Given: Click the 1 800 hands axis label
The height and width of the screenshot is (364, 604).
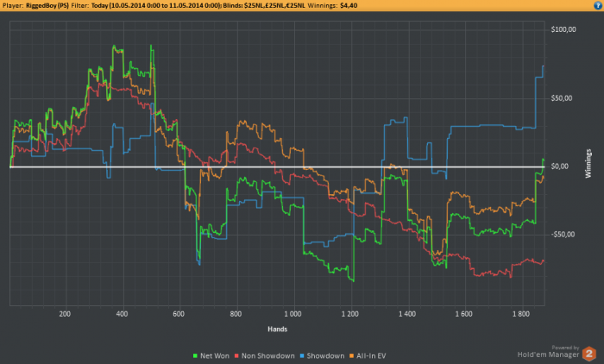Looking at the screenshot, I should point(521,314).
